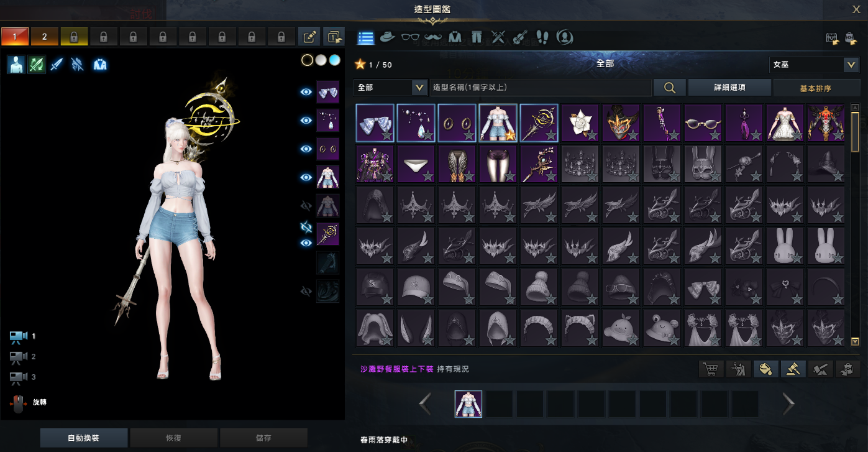Image resolution: width=868 pixels, height=452 pixels.
Task: Open 詳細選項 detailed options
Action: click(729, 88)
